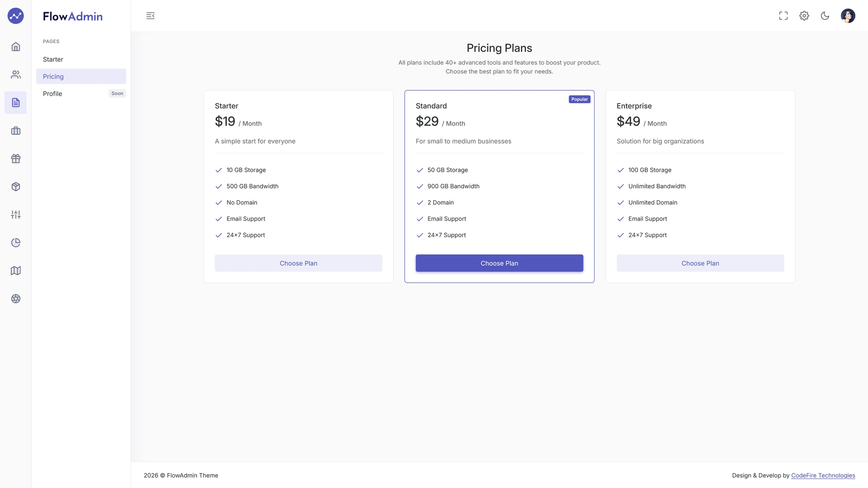Choose the Enterprise $49 plan button
Viewport: 868px width, 488px height.
point(700,263)
